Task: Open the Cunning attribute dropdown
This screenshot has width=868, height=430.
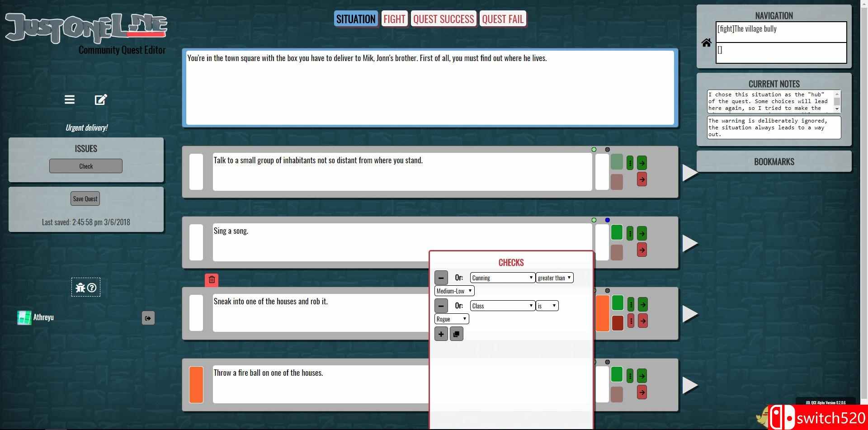Action: pyautogui.click(x=502, y=278)
